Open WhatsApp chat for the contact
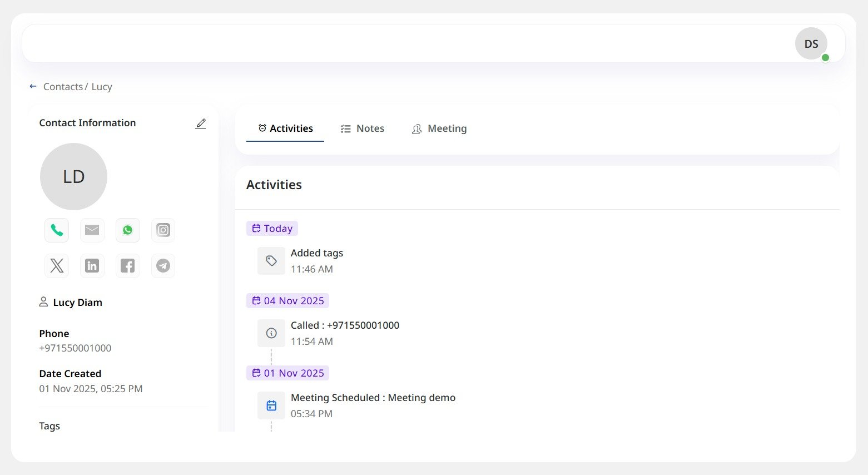Screen dimensions: 868x475 (x=128, y=230)
